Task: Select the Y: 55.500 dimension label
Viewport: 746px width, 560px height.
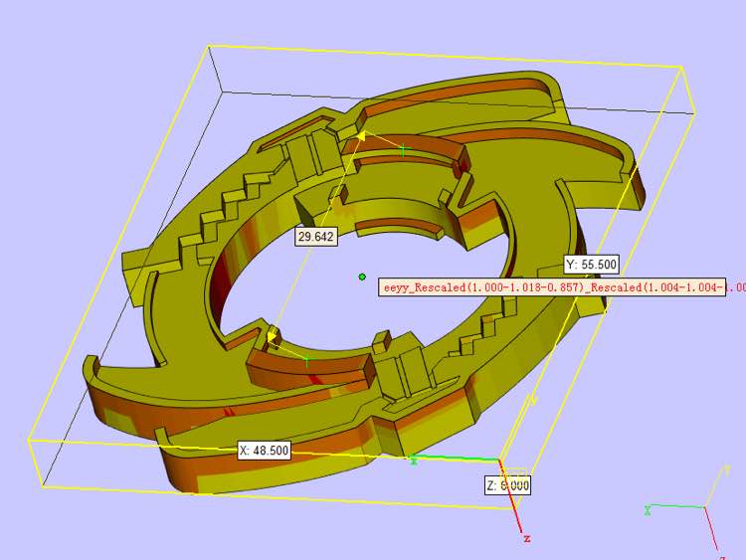Action: (592, 264)
